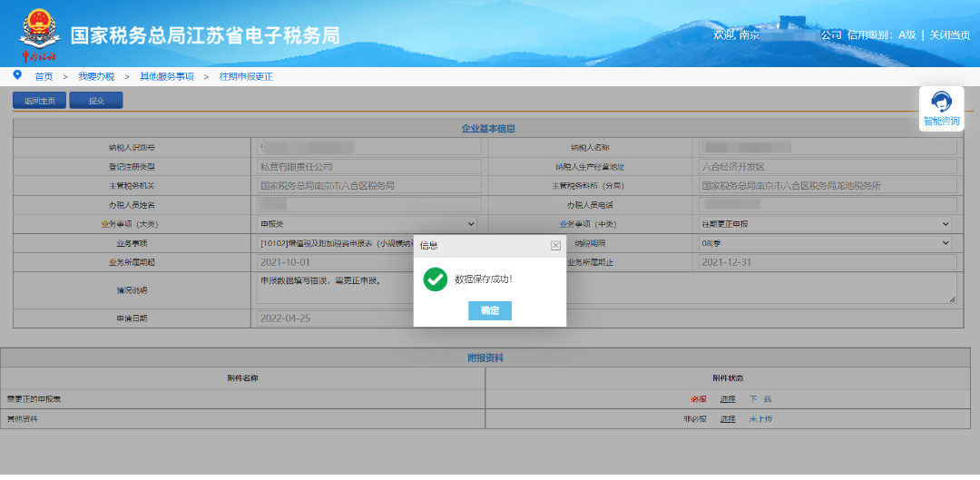Open the 纳税期限 dropdown

click(x=826, y=243)
